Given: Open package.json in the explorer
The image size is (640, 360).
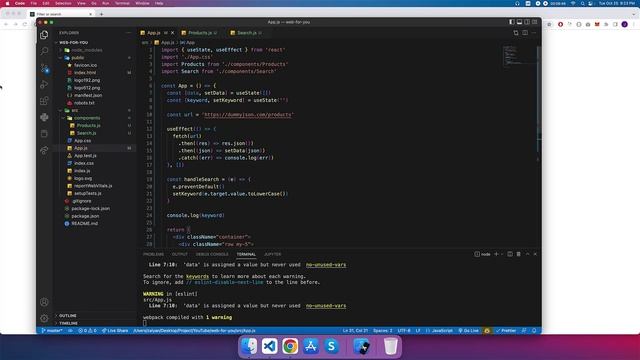Looking at the screenshot, I should click(85, 216).
